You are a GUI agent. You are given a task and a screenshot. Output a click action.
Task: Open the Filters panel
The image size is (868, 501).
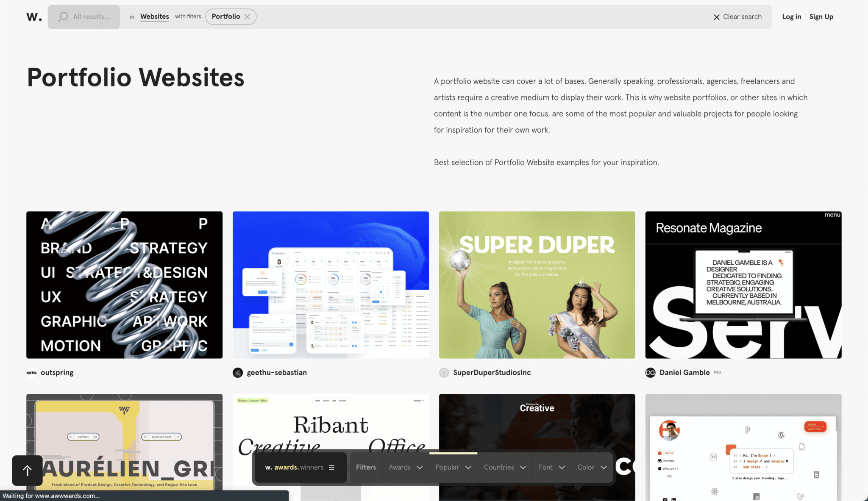(366, 467)
